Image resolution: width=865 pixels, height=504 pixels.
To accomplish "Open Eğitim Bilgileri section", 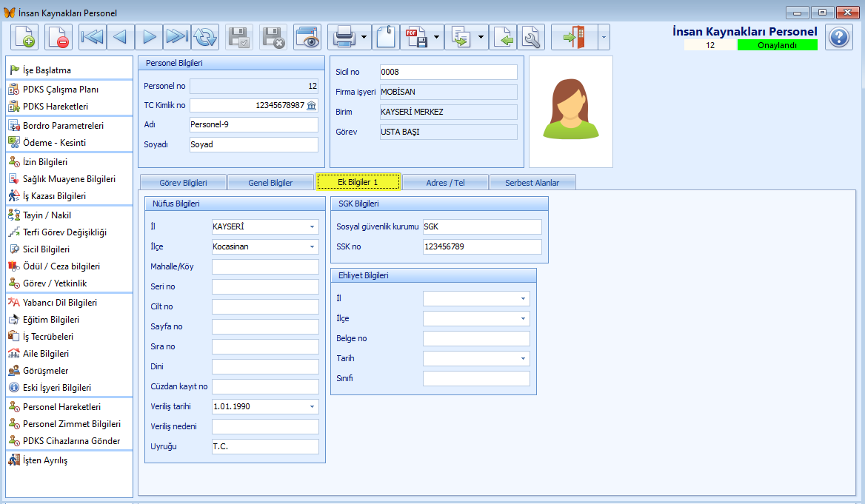I will pos(47,319).
